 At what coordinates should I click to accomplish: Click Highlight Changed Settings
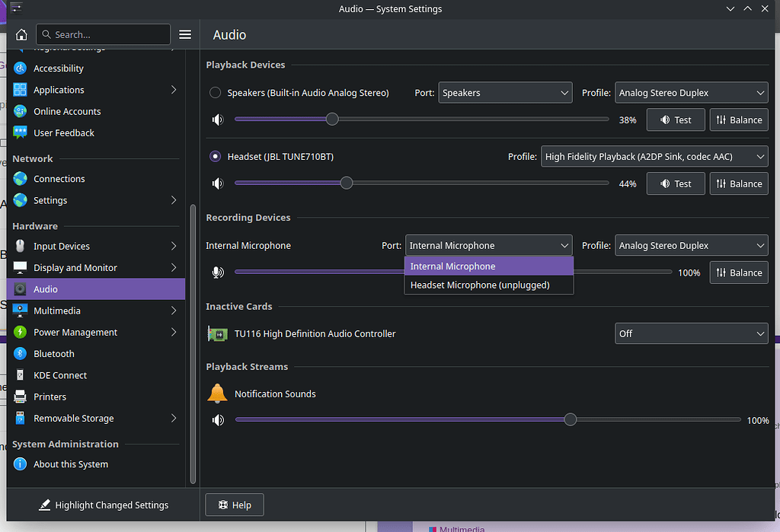(x=104, y=505)
